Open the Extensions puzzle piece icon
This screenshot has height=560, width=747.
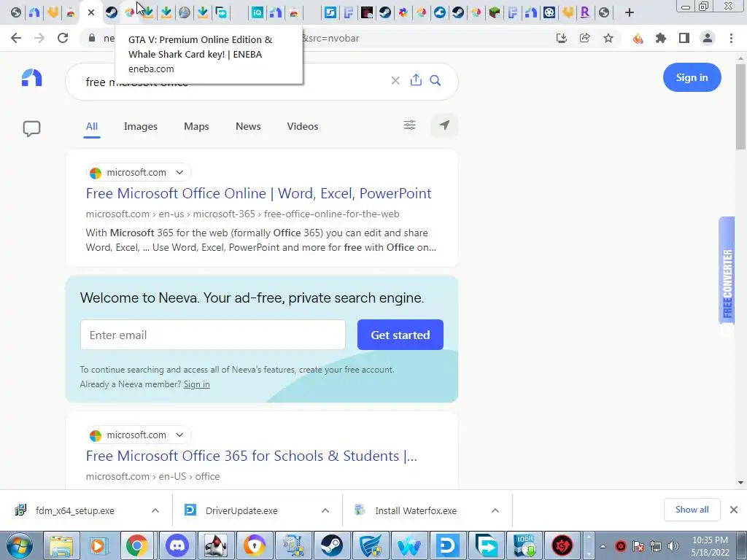(x=661, y=38)
